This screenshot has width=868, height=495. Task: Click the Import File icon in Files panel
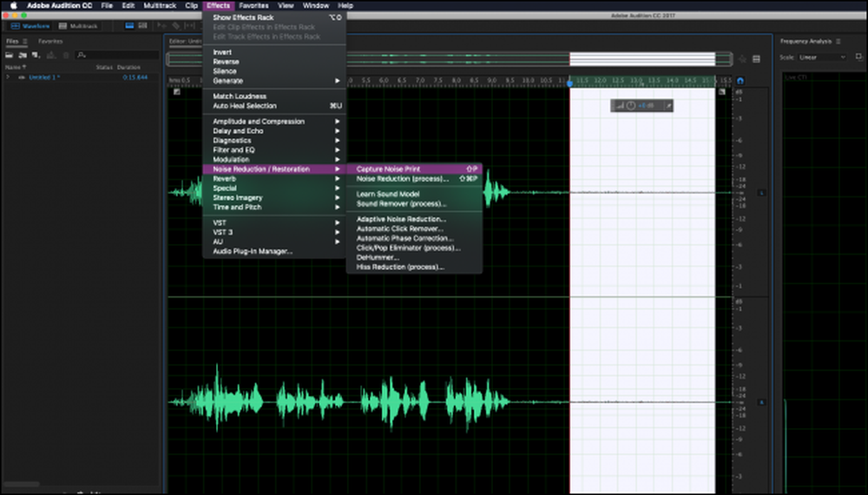coord(23,55)
